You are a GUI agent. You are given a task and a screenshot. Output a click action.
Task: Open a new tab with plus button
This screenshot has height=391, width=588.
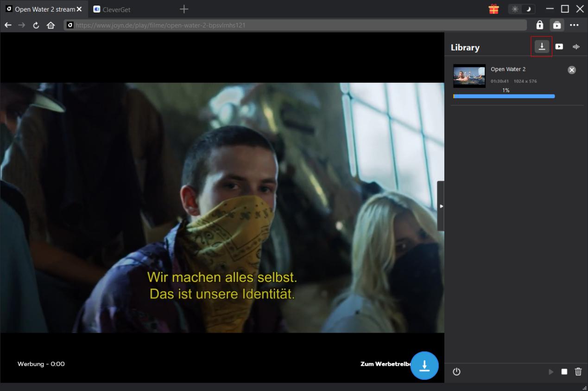[184, 9]
